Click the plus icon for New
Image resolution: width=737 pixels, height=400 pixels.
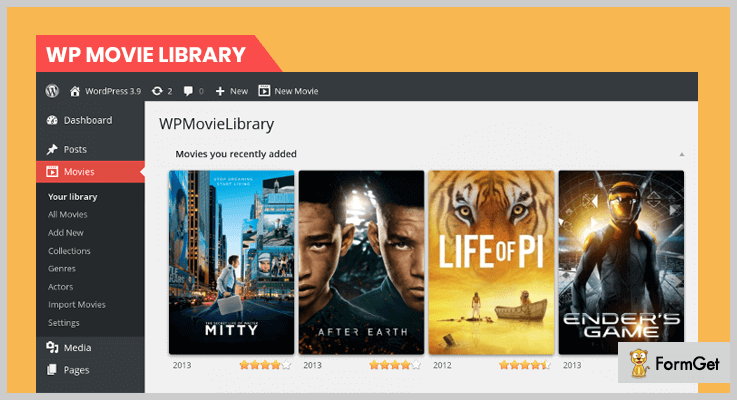point(220,91)
